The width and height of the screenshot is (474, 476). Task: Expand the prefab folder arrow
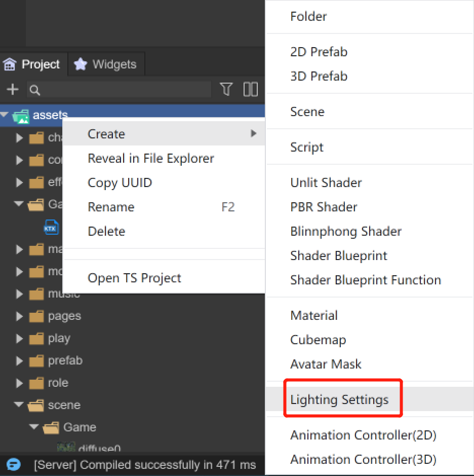19,361
